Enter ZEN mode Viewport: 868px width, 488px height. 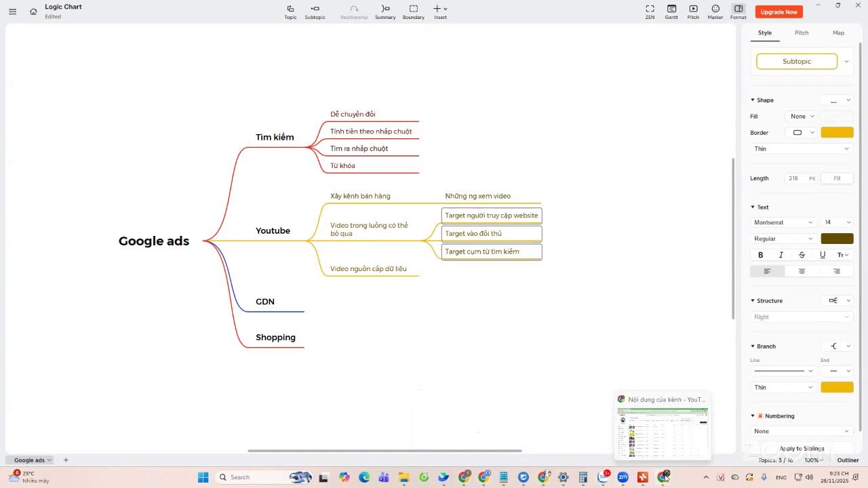tap(650, 12)
